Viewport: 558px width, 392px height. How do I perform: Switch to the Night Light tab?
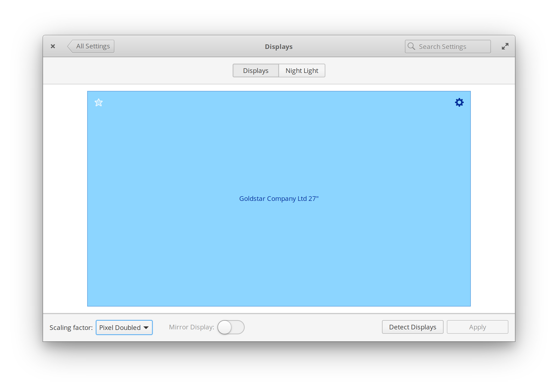click(302, 71)
